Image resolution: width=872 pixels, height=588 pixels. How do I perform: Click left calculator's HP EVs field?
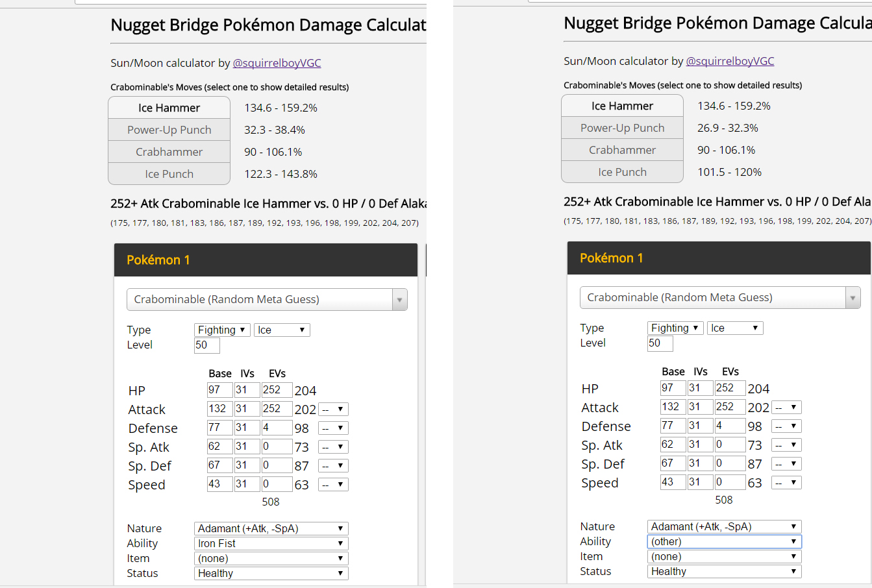coord(276,390)
